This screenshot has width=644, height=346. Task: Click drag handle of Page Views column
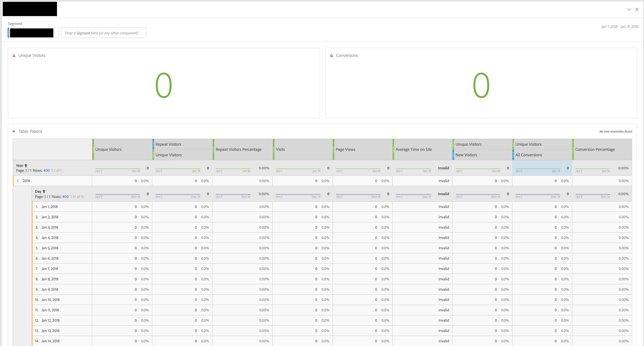(334, 149)
